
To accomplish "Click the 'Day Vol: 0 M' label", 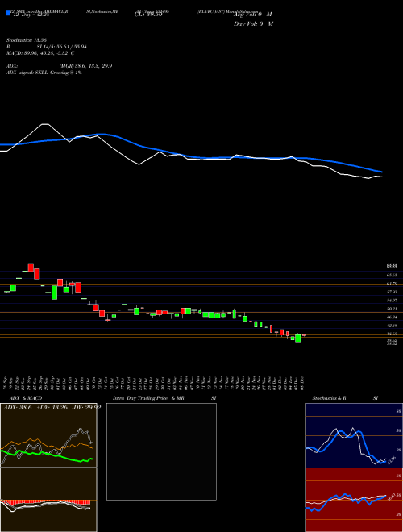I will pos(253,24).
